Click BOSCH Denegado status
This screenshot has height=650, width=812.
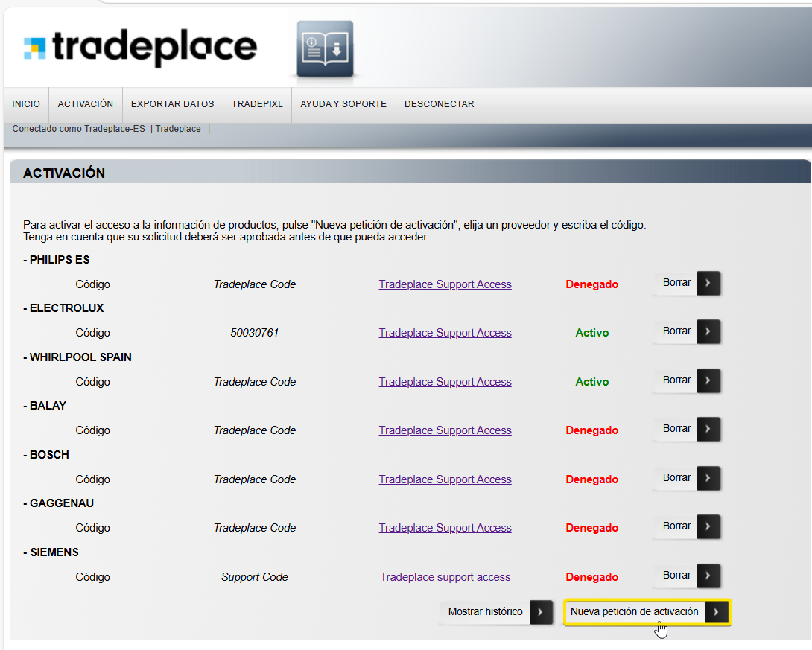coord(592,479)
